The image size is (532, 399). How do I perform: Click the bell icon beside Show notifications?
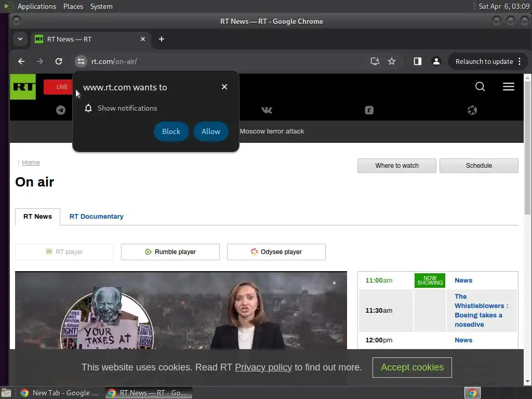coord(88,108)
